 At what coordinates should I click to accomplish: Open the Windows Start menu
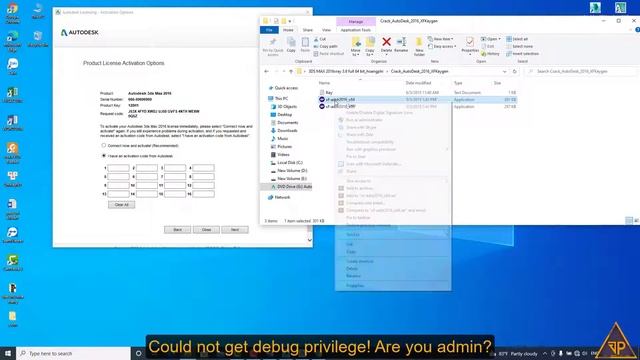click(8, 353)
